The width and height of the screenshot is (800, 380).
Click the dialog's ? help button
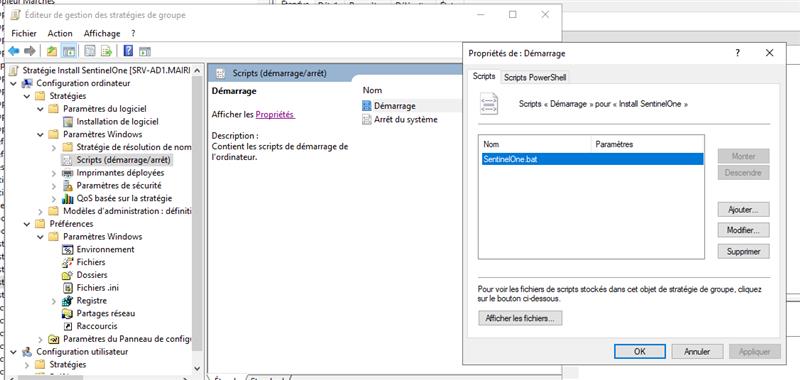click(x=737, y=53)
